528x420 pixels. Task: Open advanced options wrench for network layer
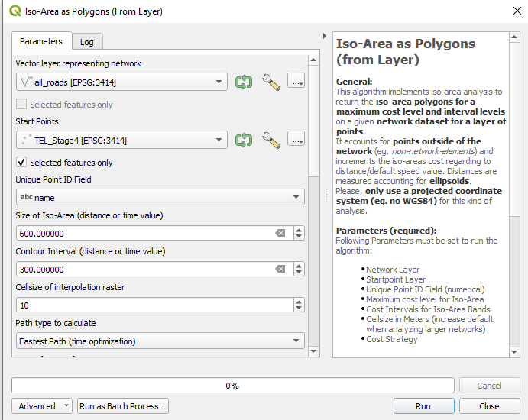point(270,82)
